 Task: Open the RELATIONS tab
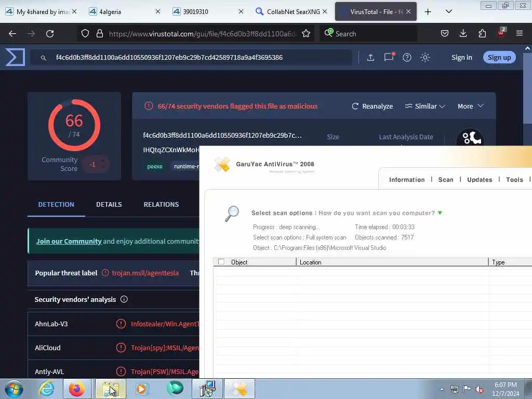161,205
